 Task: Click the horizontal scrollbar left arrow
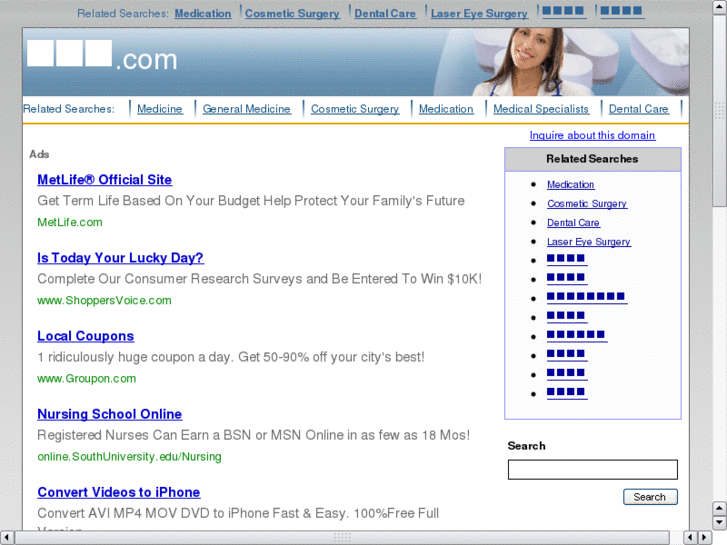pos(6,538)
